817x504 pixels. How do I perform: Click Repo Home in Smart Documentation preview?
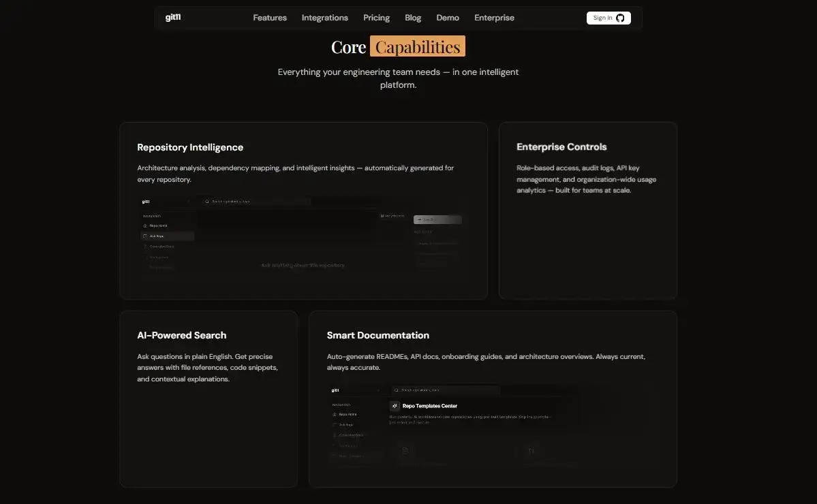pyautogui.click(x=348, y=415)
